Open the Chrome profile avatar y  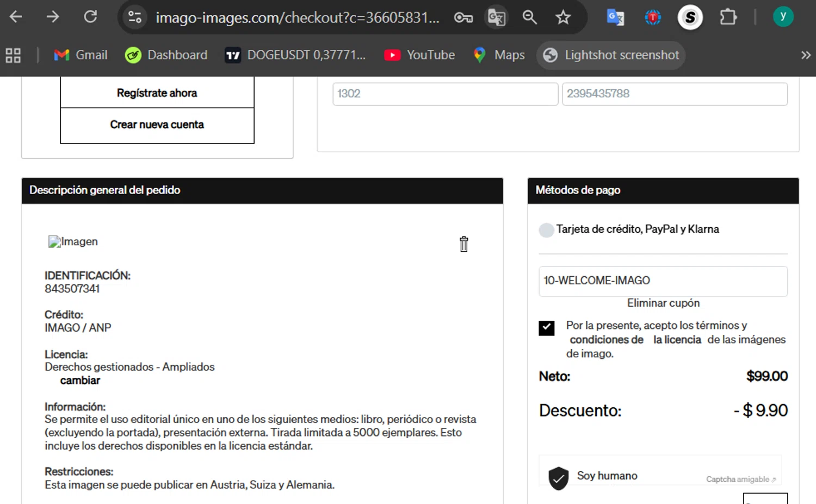point(783,17)
